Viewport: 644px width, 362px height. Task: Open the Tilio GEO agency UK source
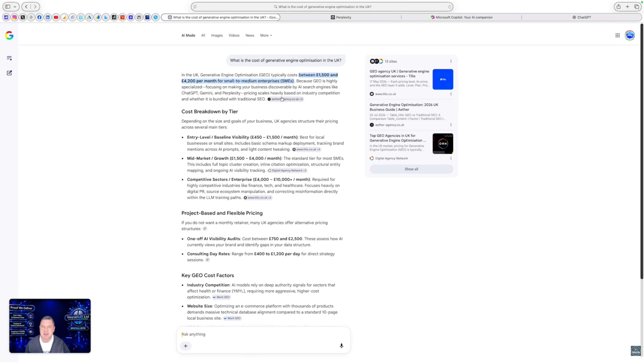pyautogui.click(x=399, y=74)
